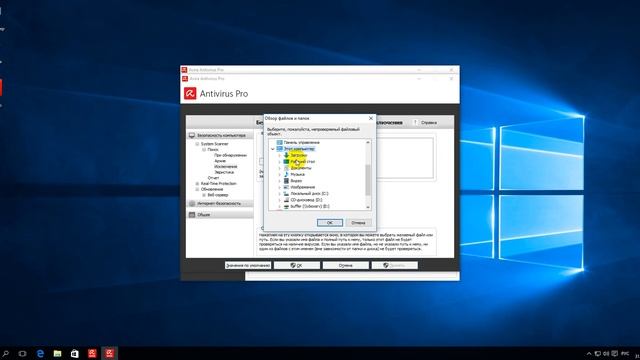Click the calendar icon beside Общее

point(192,215)
